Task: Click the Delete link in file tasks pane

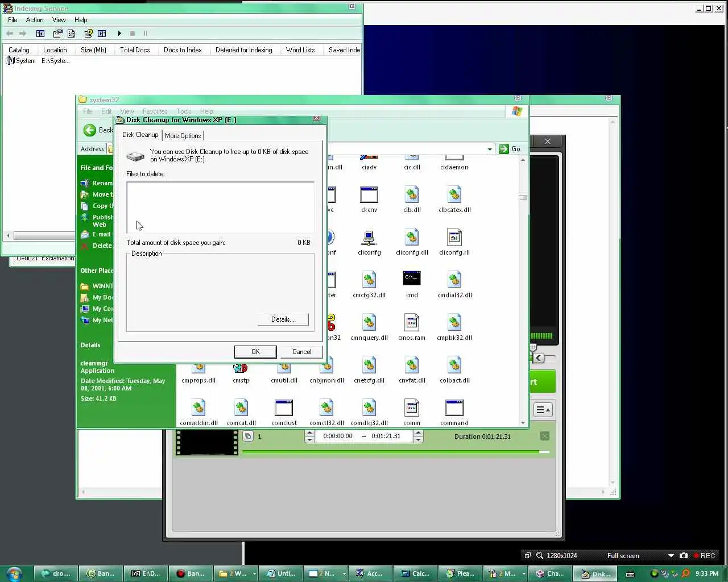Action: (x=102, y=246)
